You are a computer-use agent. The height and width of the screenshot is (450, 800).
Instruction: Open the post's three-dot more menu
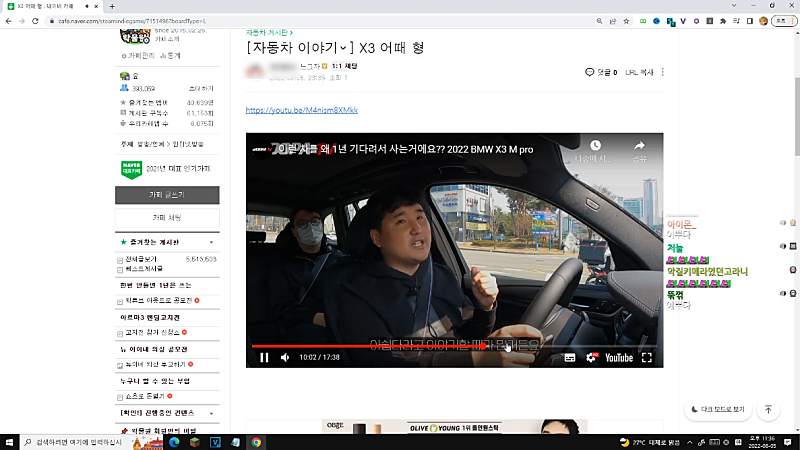coord(663,72)
